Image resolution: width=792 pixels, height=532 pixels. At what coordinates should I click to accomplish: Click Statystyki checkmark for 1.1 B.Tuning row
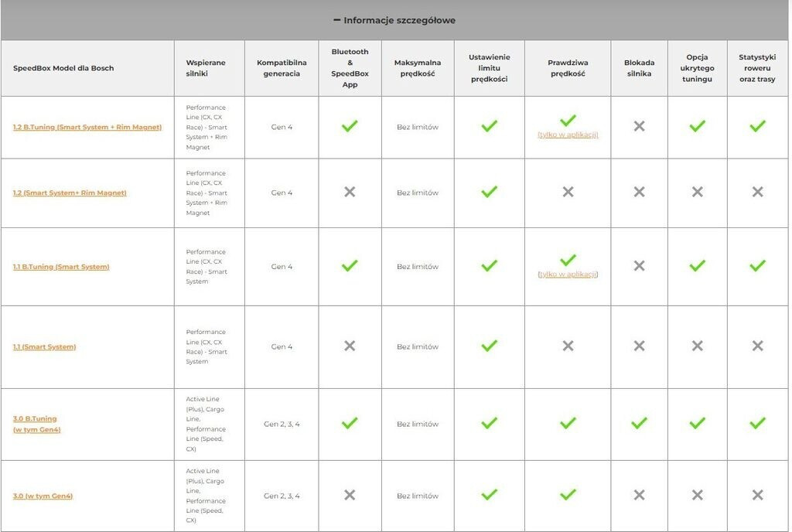757,265
